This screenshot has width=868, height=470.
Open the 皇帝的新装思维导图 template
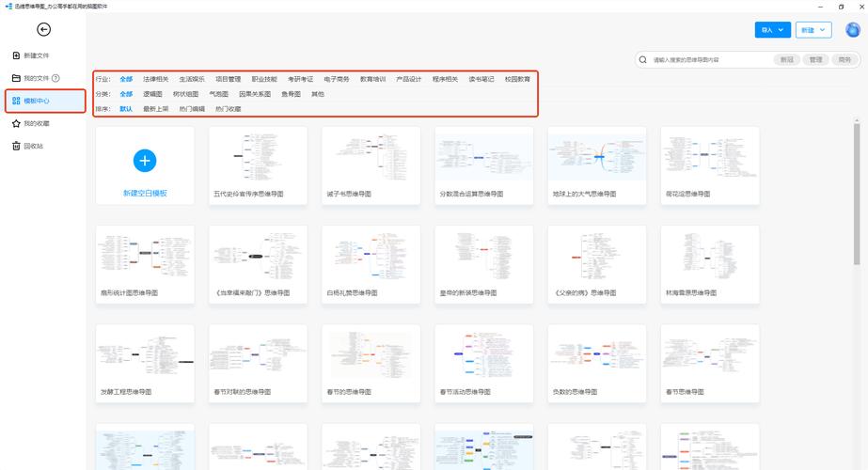483,265
